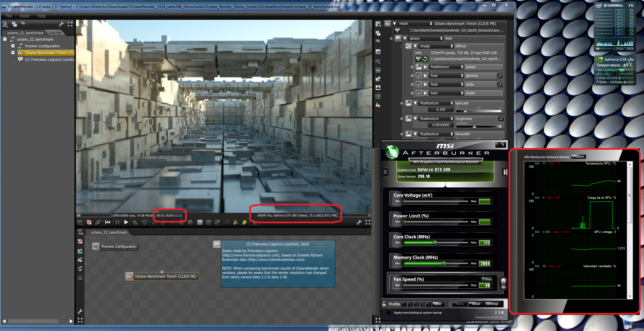Open MSI Afterburner info panel icon

click(504, 172)
